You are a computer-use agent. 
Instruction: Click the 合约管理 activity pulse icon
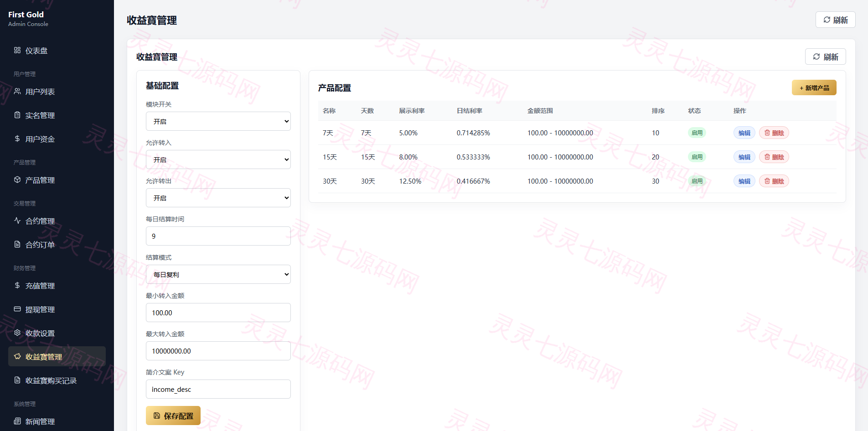(17, 221)
